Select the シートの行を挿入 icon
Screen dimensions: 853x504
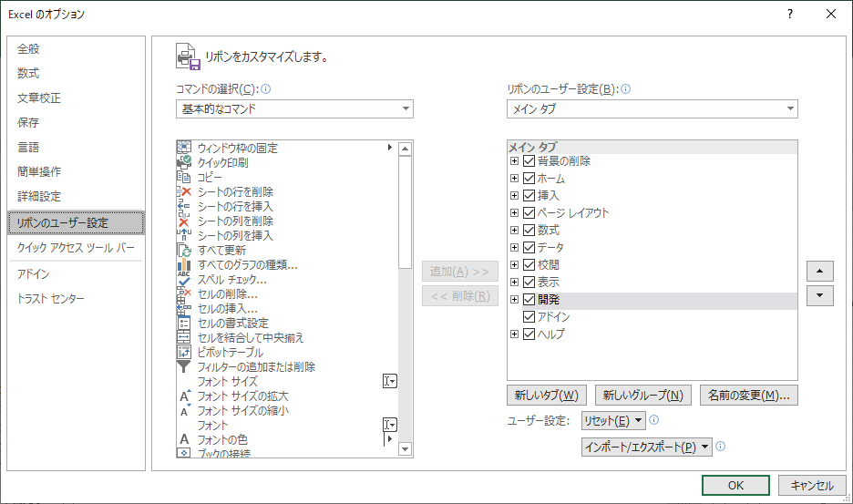184,206
